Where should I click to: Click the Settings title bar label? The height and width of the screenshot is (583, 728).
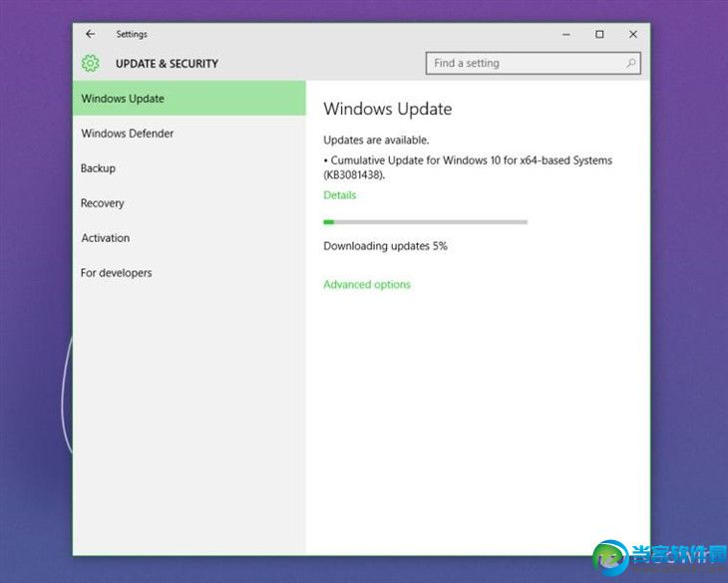click(132, 34)
